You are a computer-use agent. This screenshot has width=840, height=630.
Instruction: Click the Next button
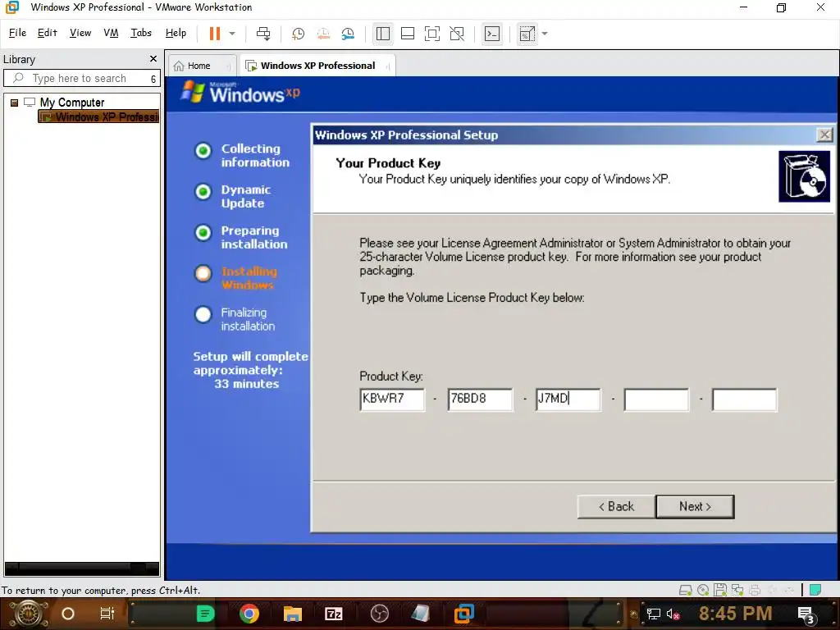(x=695, y=507)
